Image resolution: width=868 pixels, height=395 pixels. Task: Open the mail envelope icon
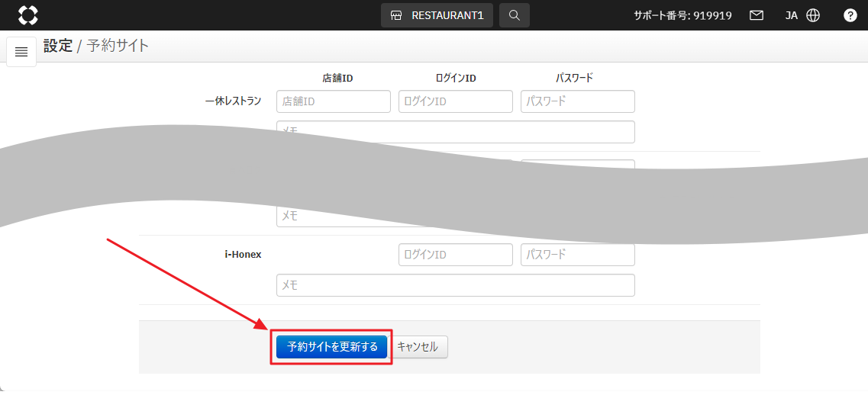pos(756,15)
